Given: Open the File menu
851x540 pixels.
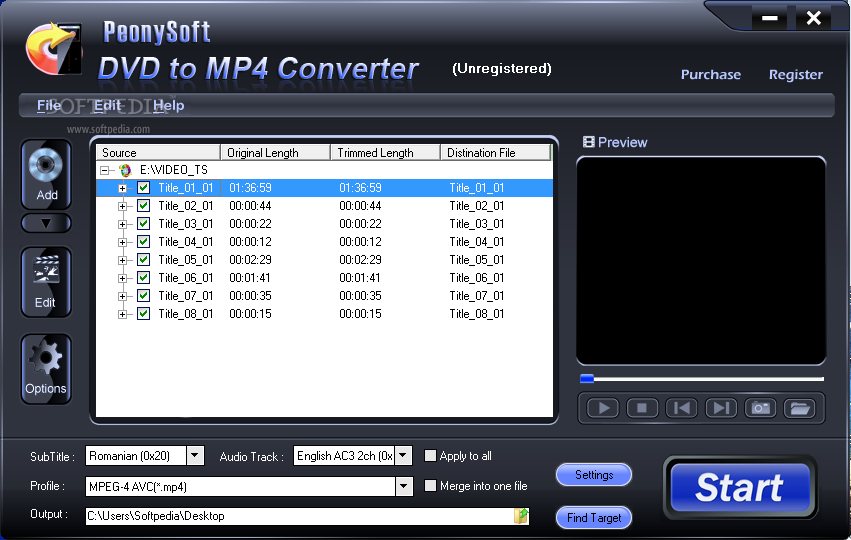Looking at the screenshot, I should 49,105.
